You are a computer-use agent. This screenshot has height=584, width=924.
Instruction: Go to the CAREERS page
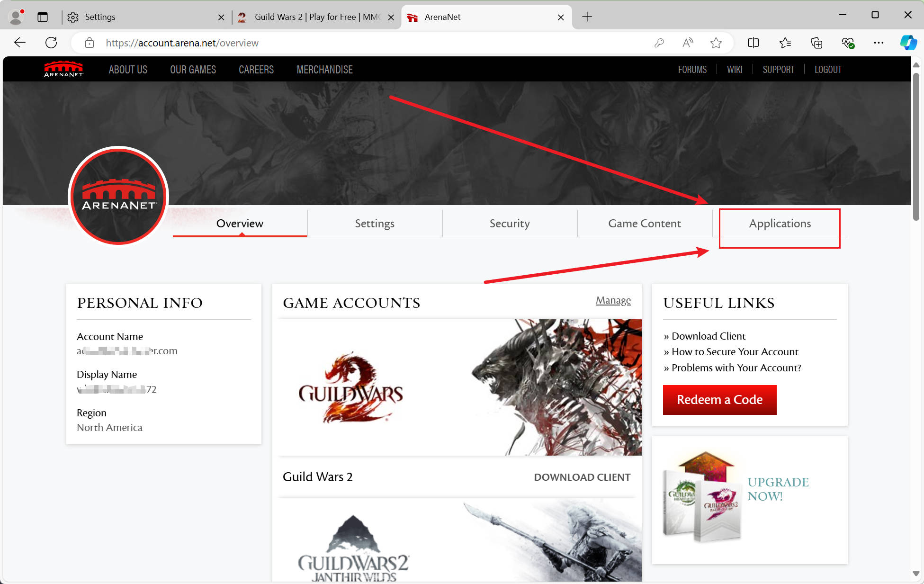[x=256, y=70]
